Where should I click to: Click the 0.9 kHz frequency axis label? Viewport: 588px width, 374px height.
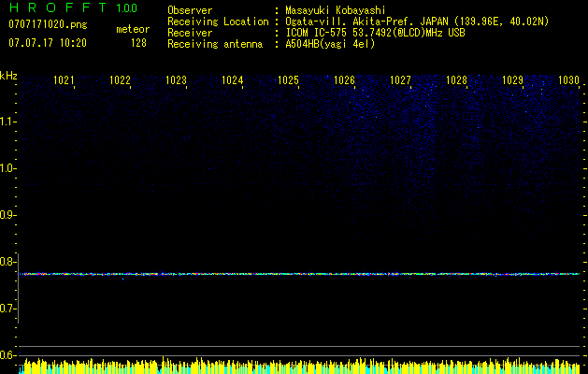pyautogui.click(x=7, y=215)
